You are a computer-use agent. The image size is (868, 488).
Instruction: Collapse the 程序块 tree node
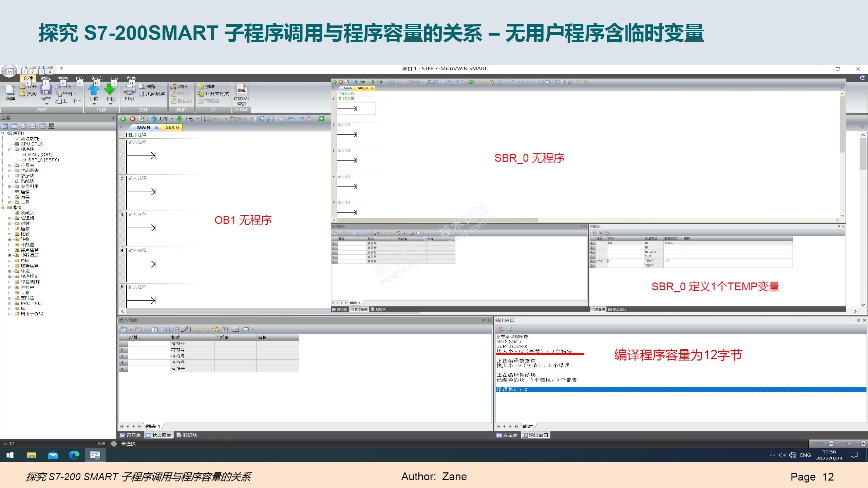click(10, 150)
